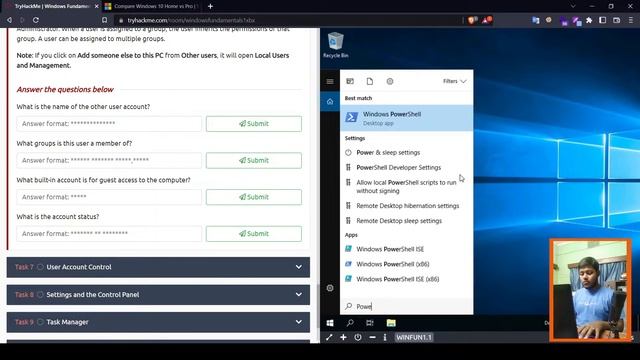This screenshot has height=360, width=640.
Task: Select the Home icon in search sidebar
Action: point(330,101)
